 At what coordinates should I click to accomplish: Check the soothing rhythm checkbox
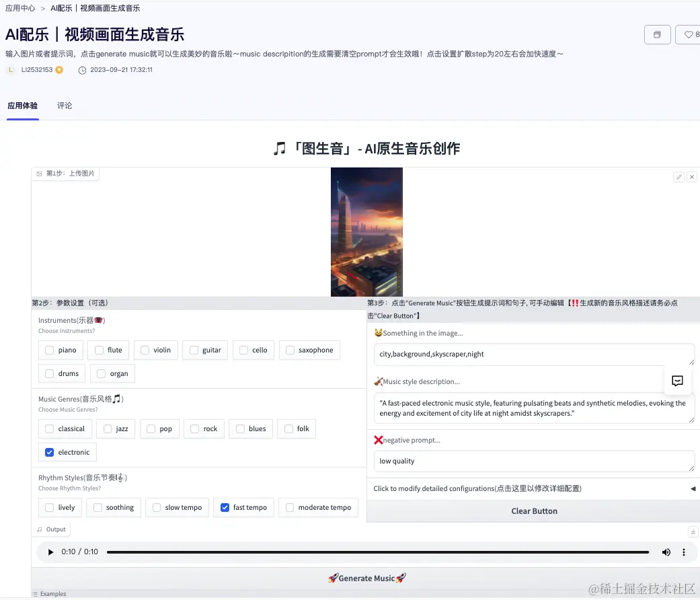click(x=98, y=508)
